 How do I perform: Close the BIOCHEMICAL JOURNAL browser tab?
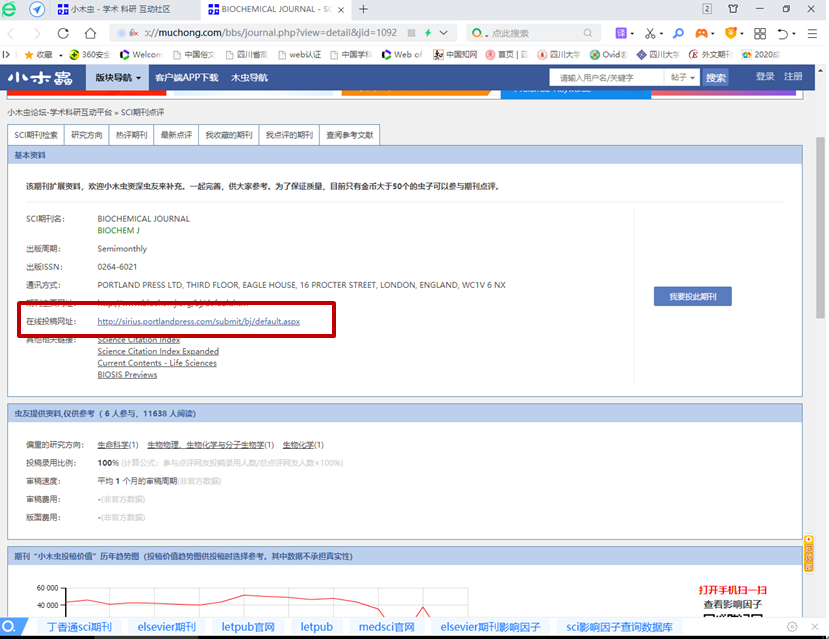click(x=341, y=10)
